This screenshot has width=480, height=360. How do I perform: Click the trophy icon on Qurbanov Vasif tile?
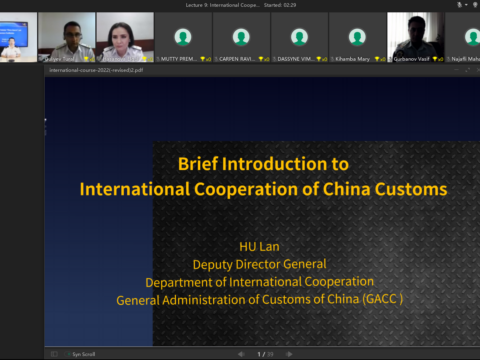[435, 59]
